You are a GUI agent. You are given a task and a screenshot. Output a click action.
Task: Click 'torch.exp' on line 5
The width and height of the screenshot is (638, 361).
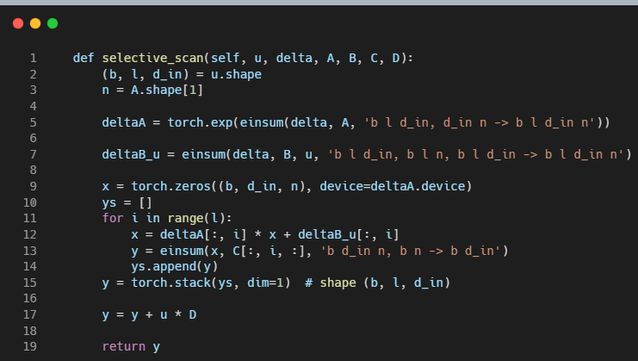pos(200,123)
